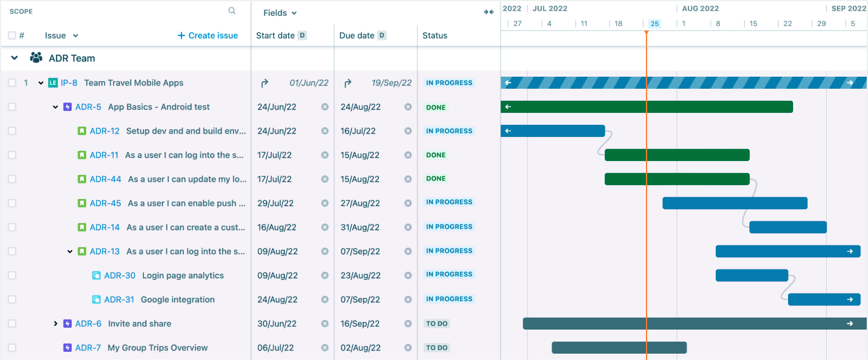Viewport: 868px width, 360px height.
Task: Collapse the ADR-13 story children
Action: click(x=70, y=252)
